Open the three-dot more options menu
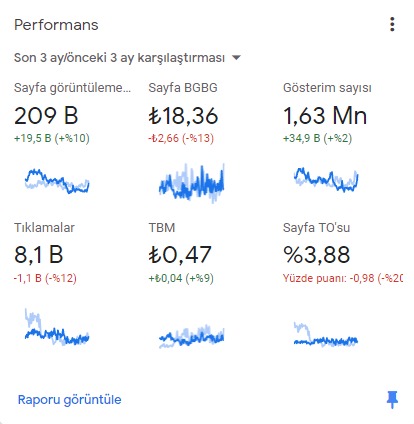 point(392,25)
